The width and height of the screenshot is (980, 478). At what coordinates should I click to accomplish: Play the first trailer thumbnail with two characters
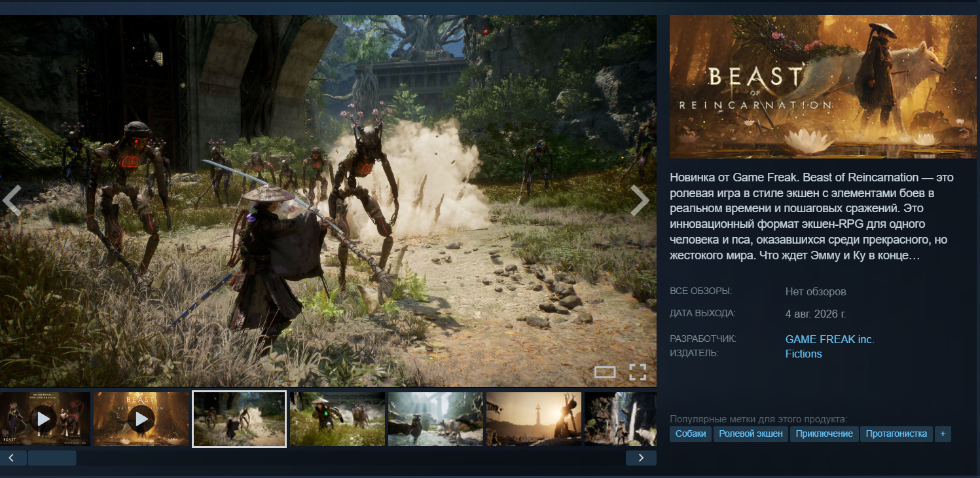[x=44, y=419]
